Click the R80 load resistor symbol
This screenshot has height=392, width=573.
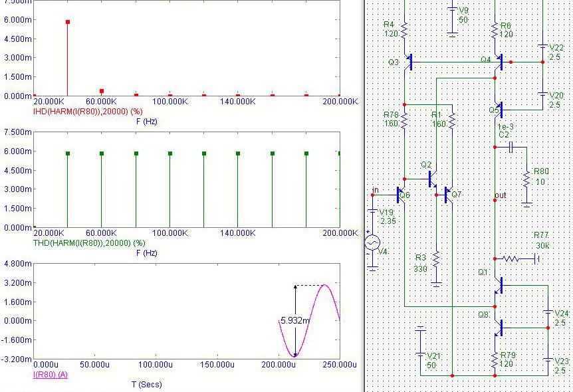pos(526,179)
